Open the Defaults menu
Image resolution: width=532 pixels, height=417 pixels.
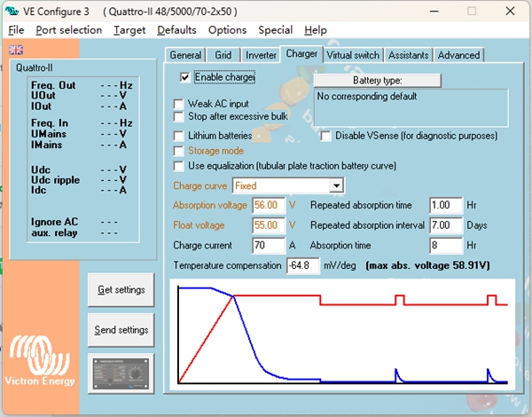click(x=176, y=30)
